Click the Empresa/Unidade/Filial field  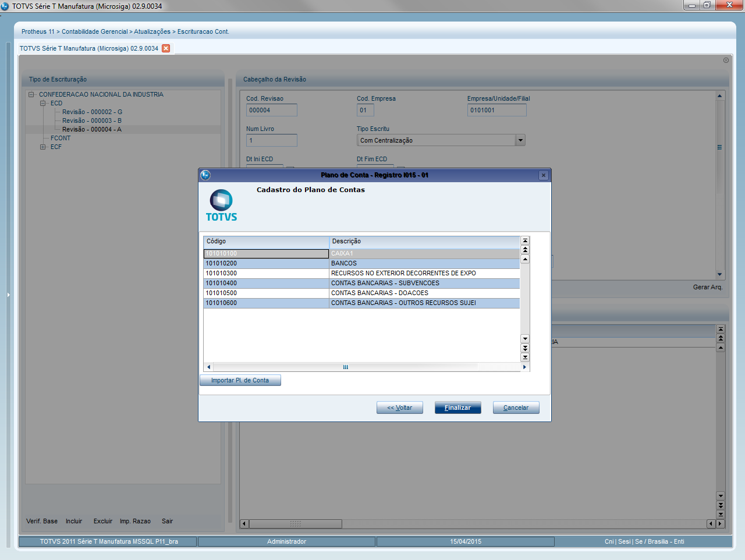tap(497, 110)
